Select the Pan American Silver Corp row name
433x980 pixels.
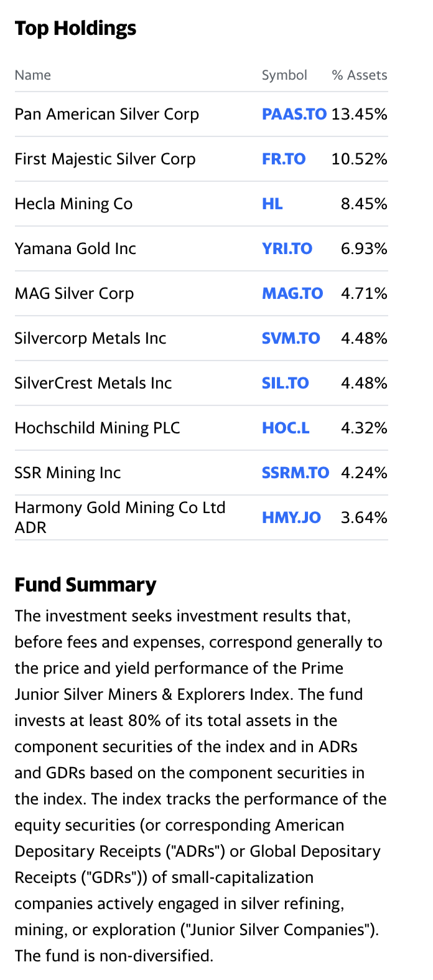(107, 114)
